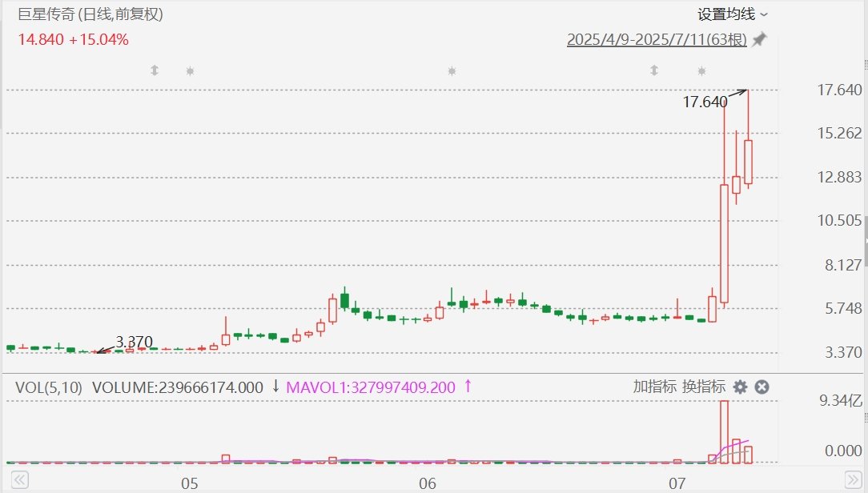Click the star event marker near July
This screenshot has width=868, height=493.
coord(701,70)
